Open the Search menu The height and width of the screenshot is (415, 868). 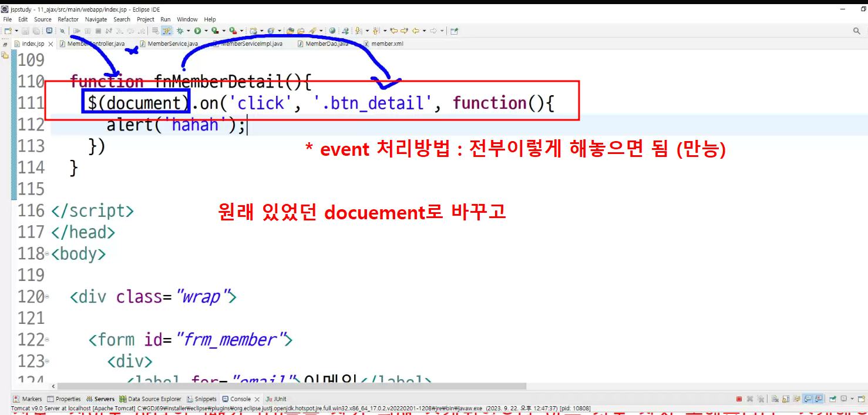point(122,19)
